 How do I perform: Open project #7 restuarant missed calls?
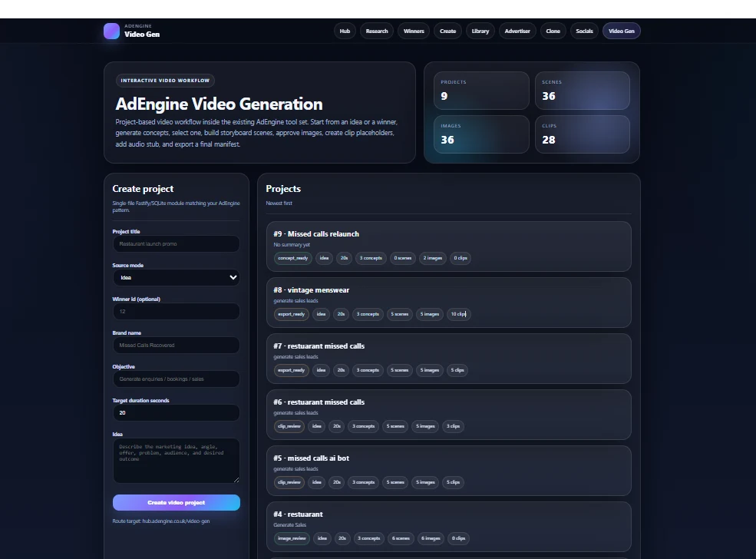pyautogui.click(x=448, y=359)
